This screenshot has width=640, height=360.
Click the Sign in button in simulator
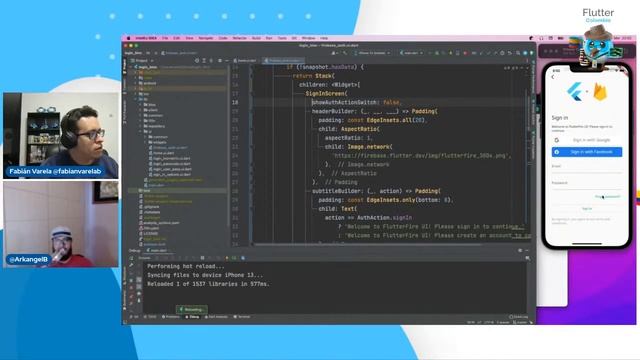click(x=587, y=209)
